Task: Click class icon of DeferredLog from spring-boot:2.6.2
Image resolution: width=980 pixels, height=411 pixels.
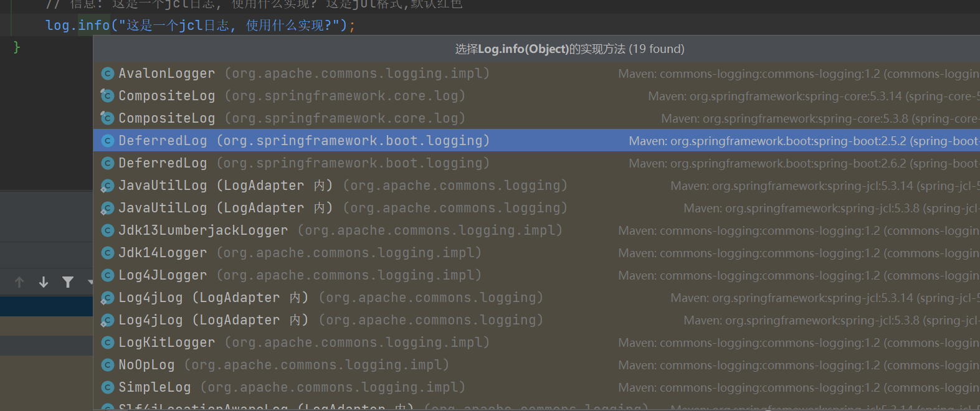Action: [x=108, y=163]
